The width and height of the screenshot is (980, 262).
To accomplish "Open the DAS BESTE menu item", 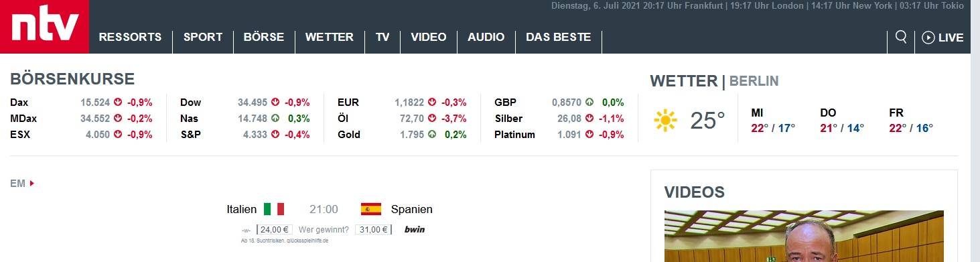I will [x=559, y=38].
